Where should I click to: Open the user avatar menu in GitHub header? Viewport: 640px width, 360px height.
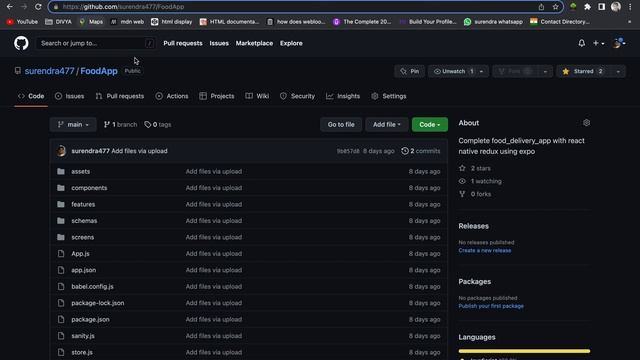pos(618,43)
